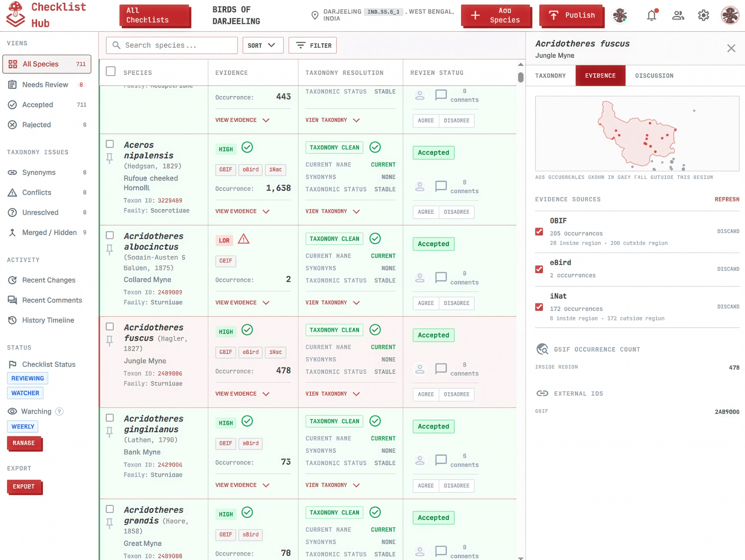
Task: Open comments icon for Acridotheres albocinctus
Action: coord(441,277)
